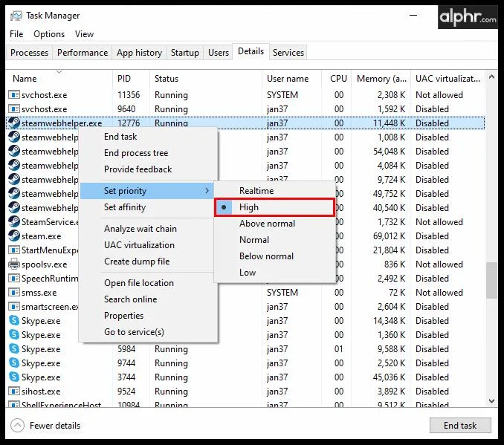
Task: Sort by the User name column header
Action: 292,79
